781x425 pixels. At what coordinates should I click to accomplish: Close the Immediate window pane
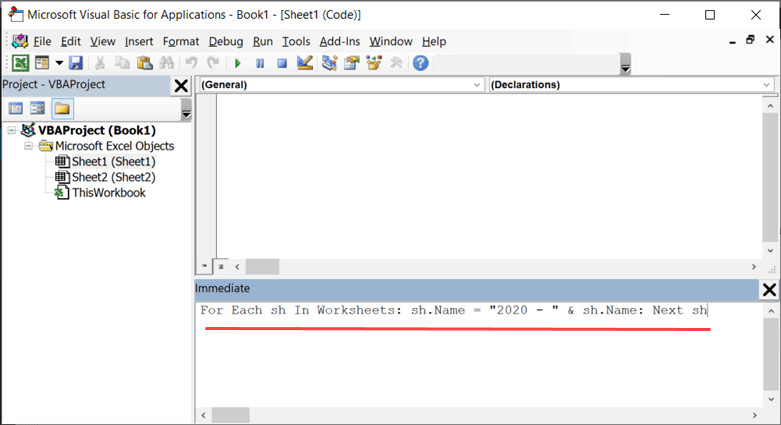tap(768, 290)
